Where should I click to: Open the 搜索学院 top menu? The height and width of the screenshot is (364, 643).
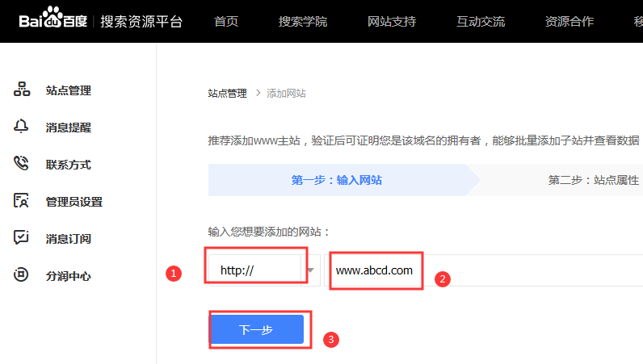pos(302,21)
